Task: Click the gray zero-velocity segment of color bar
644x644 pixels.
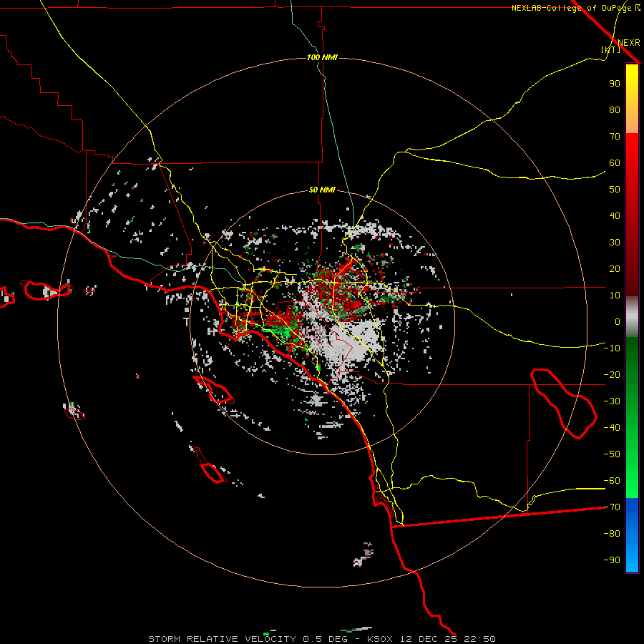Action: coord(632,317)
